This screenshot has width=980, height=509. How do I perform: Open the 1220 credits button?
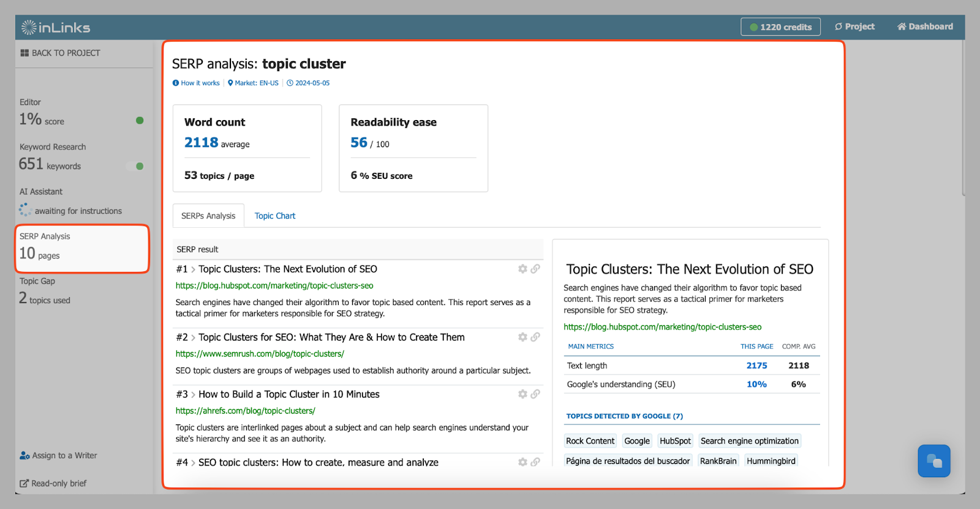(780, 27)
